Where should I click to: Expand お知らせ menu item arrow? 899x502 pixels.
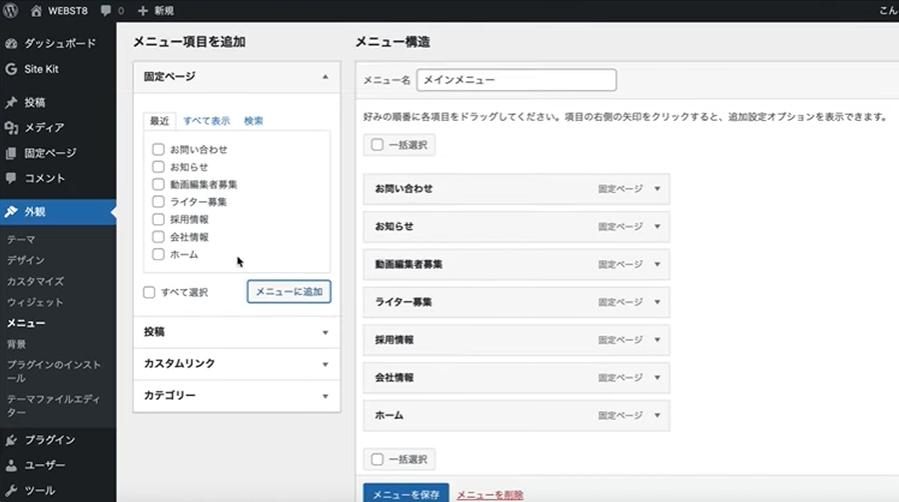657,226
